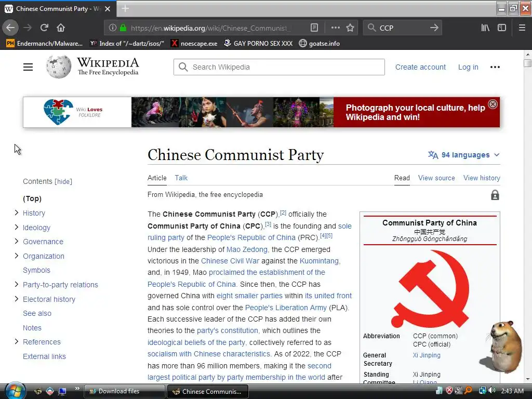The image size is (532, 399).
Task: Open Wikipedia main menu hamburger icon
Action: click(28, 67)
